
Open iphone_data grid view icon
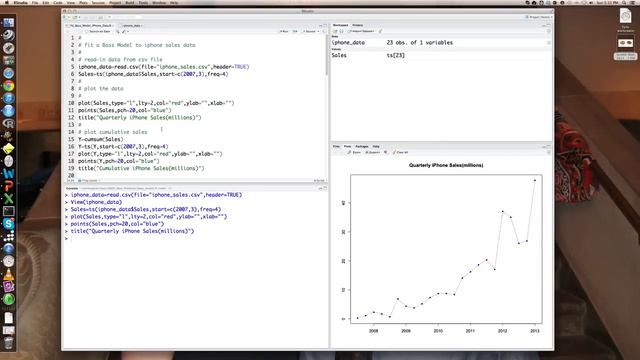click(x=549, y=42)
